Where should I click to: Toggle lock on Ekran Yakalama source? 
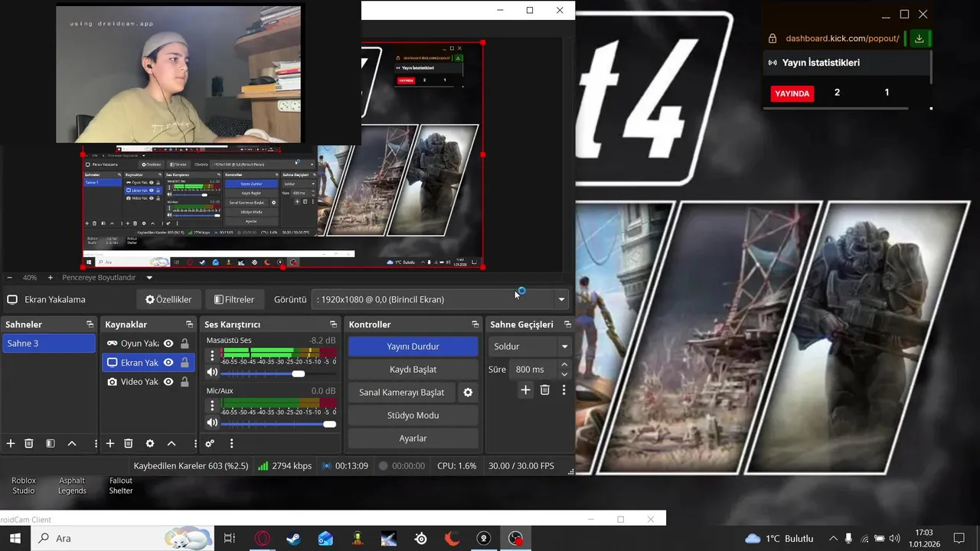[185, 363]
